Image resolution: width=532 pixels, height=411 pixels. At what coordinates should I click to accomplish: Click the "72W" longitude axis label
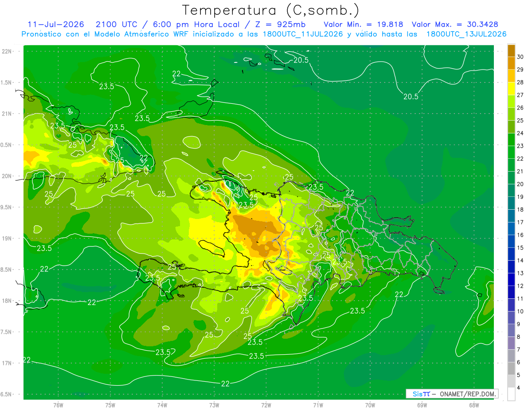coord(266,405)
